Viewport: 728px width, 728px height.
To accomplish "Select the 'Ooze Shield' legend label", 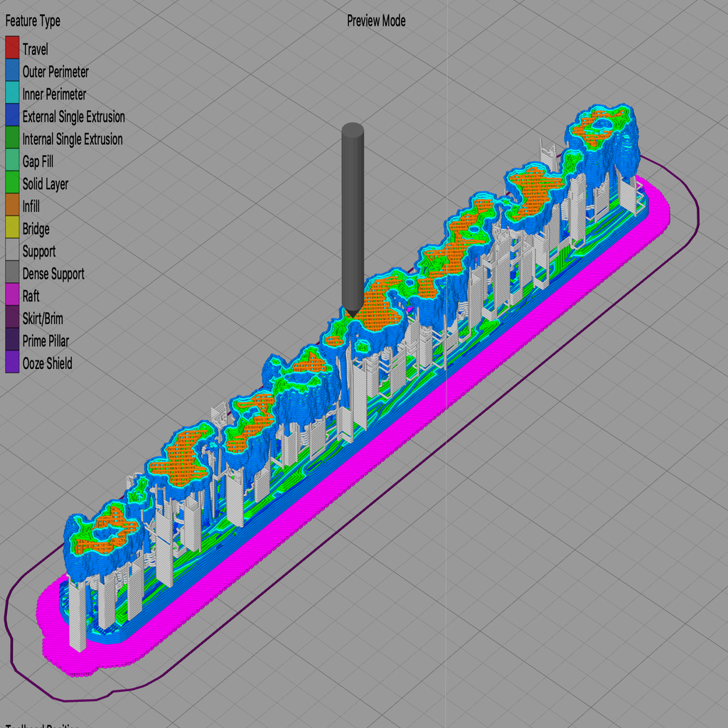I will 48,363.
